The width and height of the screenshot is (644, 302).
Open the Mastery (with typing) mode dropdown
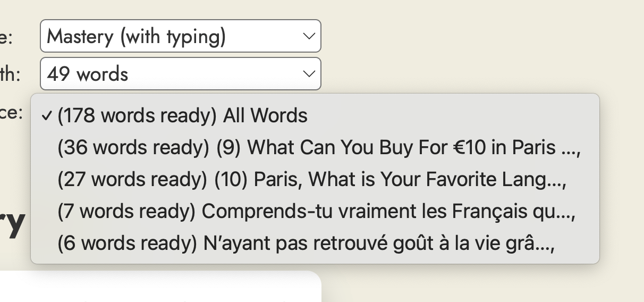(180, 36)
